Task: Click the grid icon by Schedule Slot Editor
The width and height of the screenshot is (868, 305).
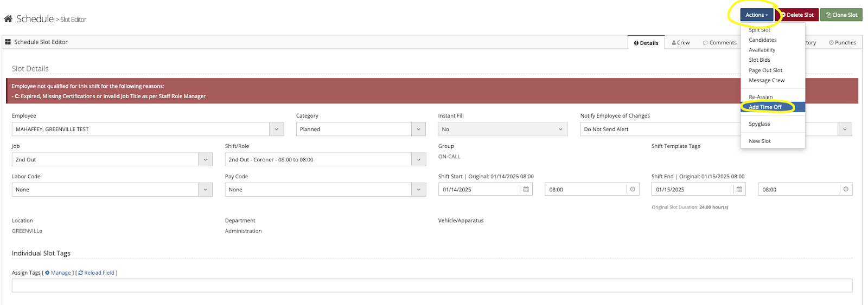Action: [8, 42]
